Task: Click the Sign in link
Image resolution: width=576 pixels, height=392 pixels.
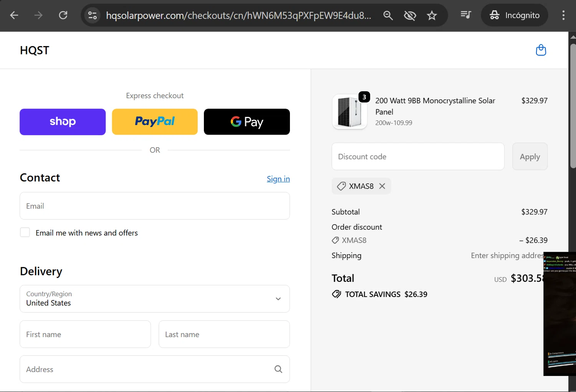Action: pos(278,179)
